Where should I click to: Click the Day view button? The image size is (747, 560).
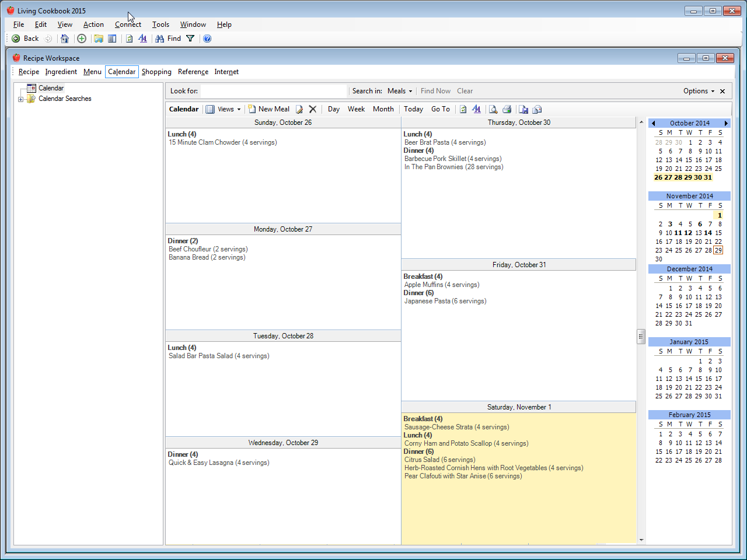[x=334, y=109]
